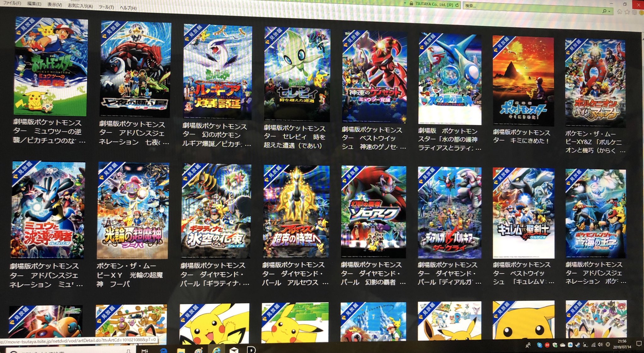Show TSUTAYA Co., Ltd. [JP] certificate info
The width and height of the screenshot is (644, 353).
[x=434, y=4]
